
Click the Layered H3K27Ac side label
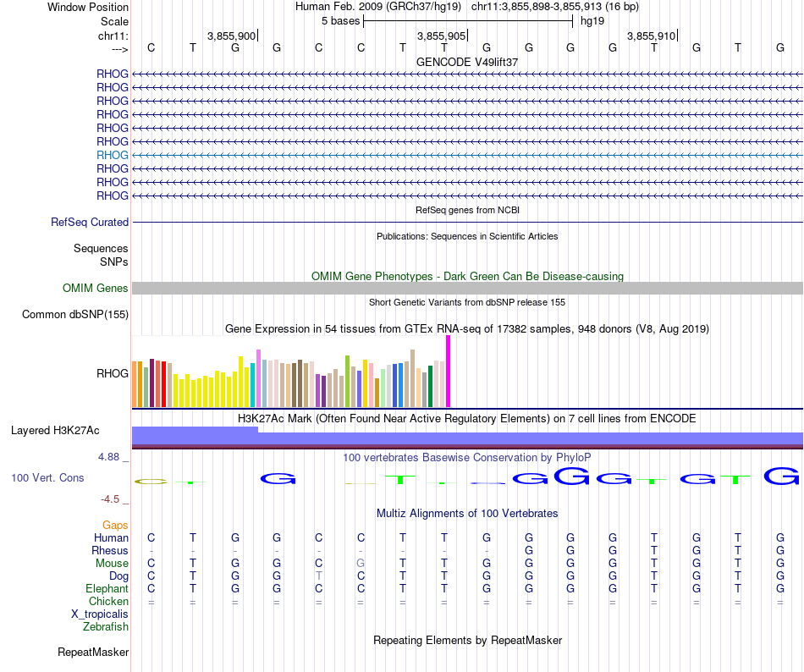click(55, 431)
